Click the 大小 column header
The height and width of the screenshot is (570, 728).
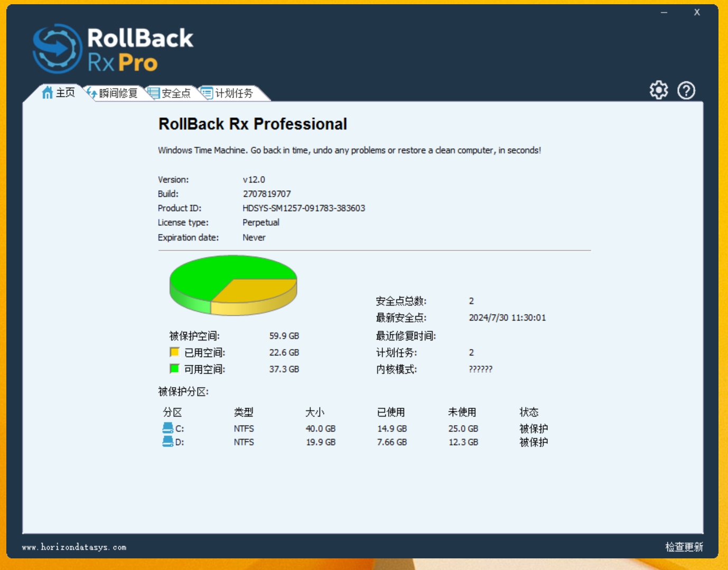click(x=315, y=412)
